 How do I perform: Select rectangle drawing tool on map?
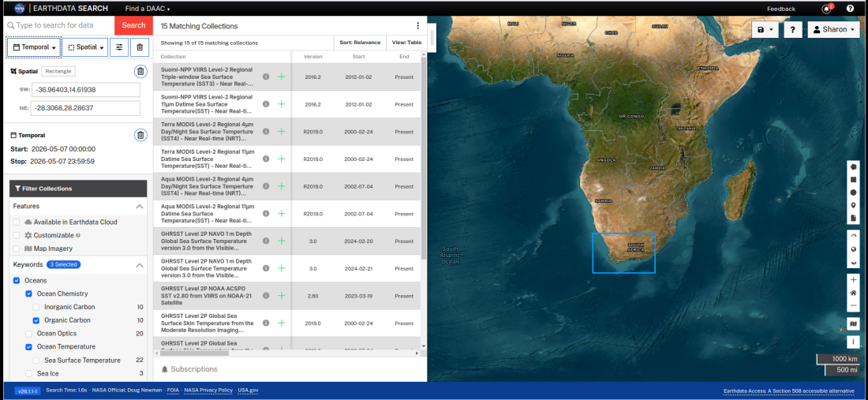pyautogui.click(x=854, y=180)
